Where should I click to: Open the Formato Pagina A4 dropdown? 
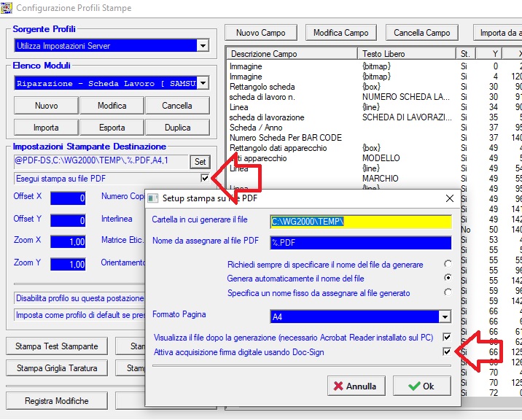point(444,317)
